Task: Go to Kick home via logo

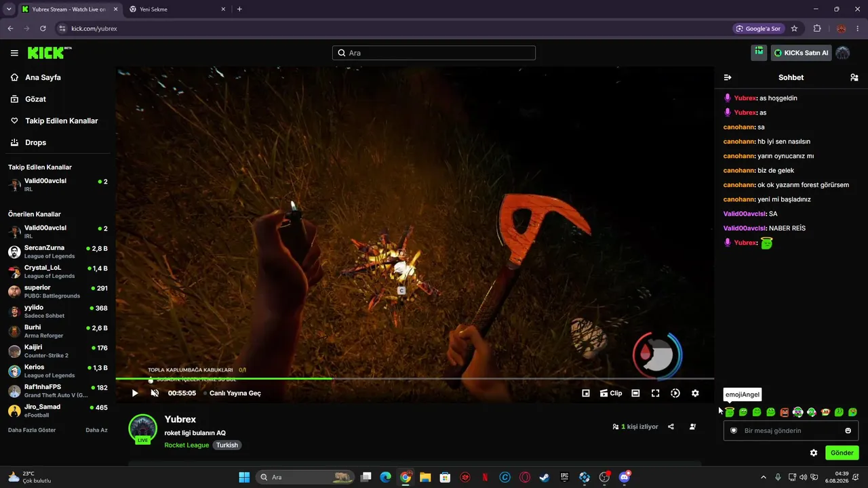Action: [x=49, y=53]
